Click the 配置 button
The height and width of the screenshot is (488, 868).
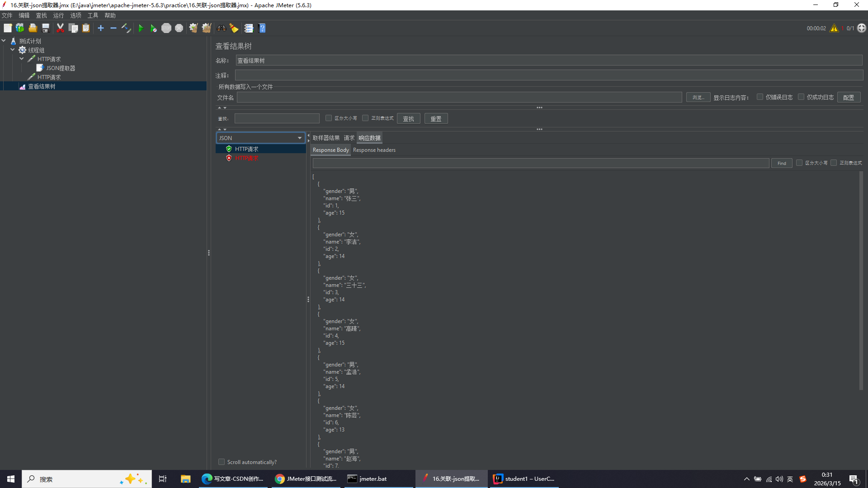(x=848, y=98)
